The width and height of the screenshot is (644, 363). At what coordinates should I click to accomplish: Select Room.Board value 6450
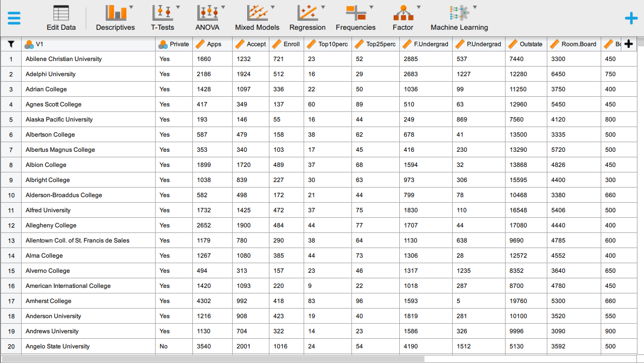click(574, 74)
